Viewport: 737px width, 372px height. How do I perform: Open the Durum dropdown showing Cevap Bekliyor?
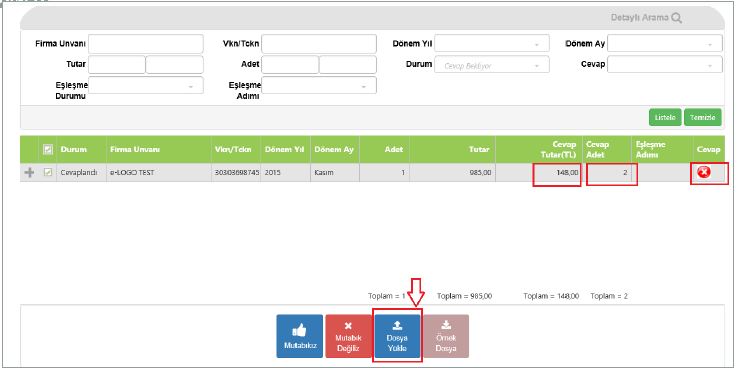pos(492,65)
